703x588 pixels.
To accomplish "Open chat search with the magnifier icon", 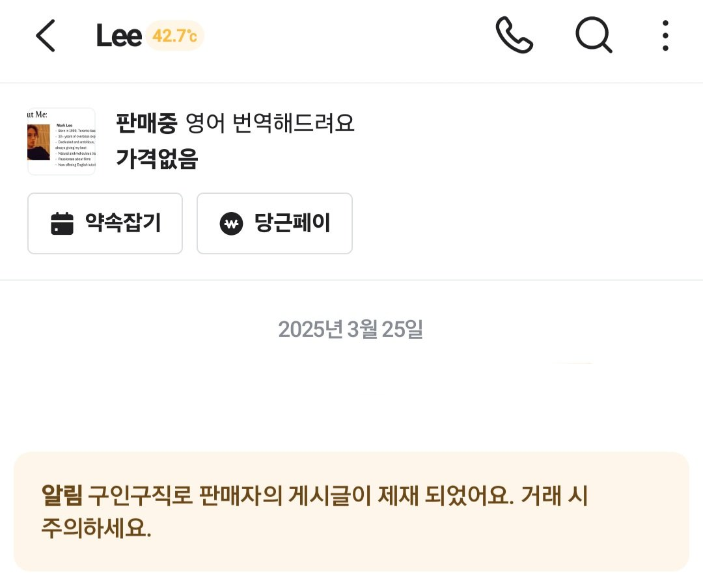I will (x=594, y=35).
